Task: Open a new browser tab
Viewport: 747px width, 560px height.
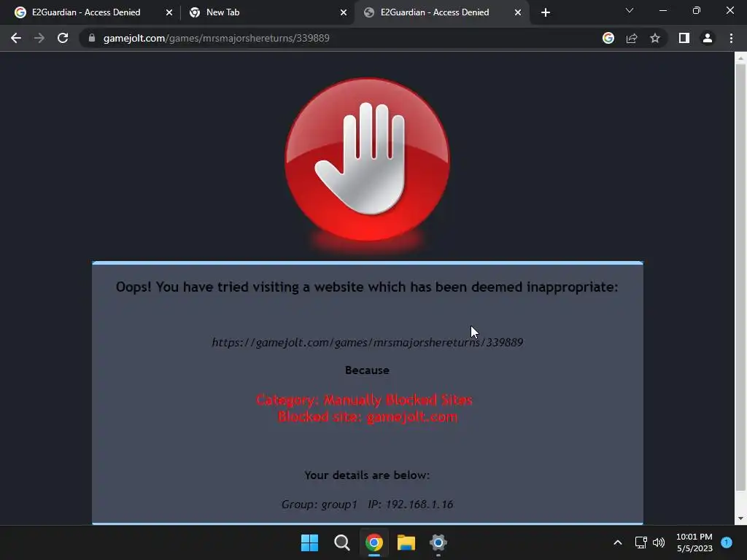Action: pyautogui.click(x=546, y=12)
